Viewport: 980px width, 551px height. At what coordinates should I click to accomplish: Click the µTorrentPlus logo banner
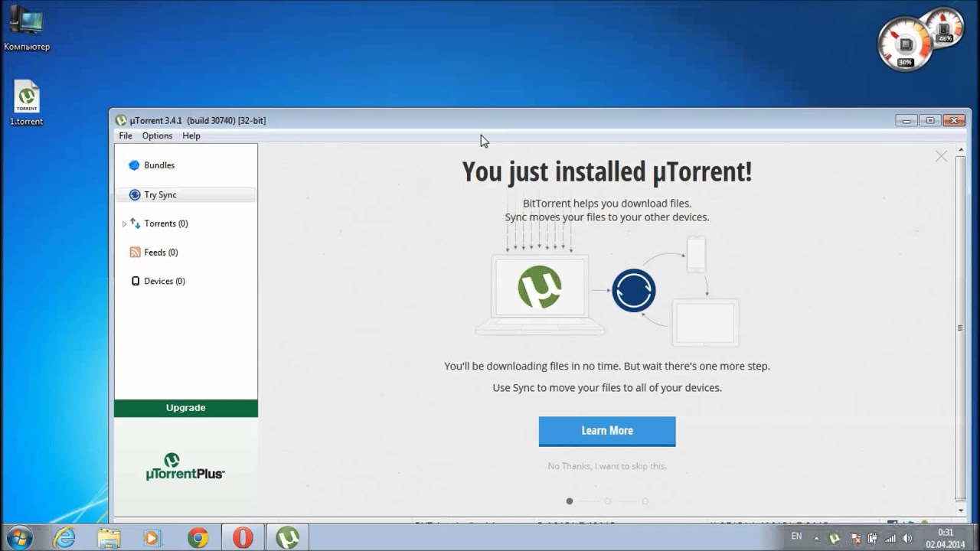click(185, 466)
